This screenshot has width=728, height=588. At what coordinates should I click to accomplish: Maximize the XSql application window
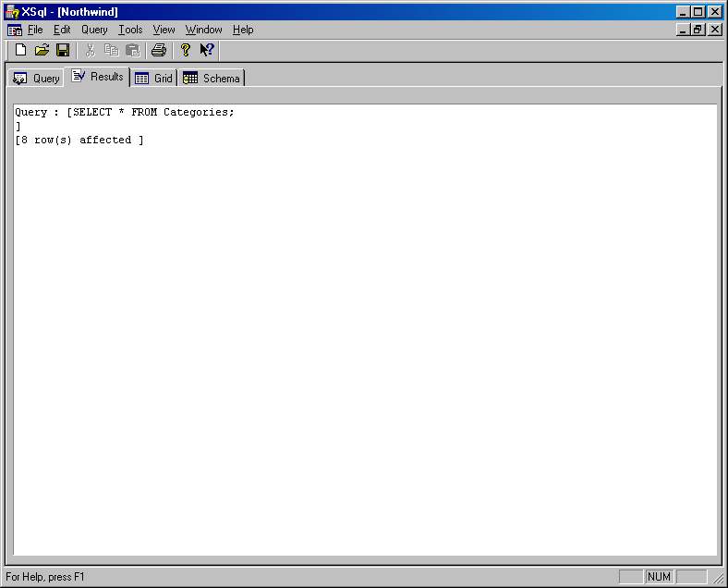698,12
